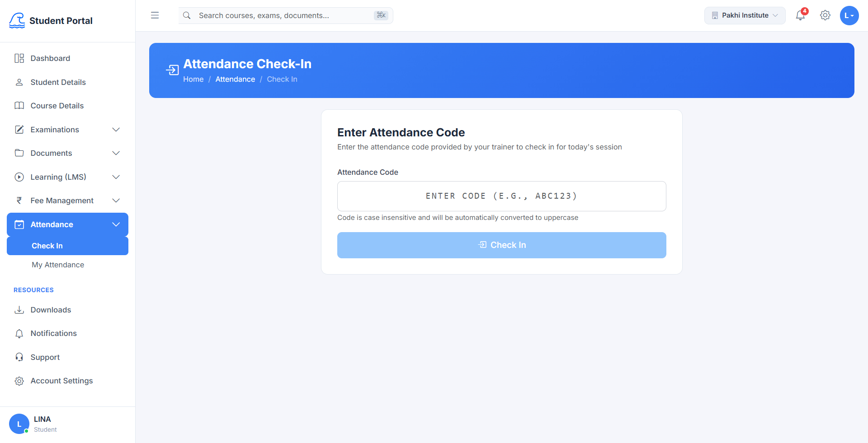The image size is (868, 443).
Task: Focus the Attendance Code input field
Action: click(x=502, y=196)
